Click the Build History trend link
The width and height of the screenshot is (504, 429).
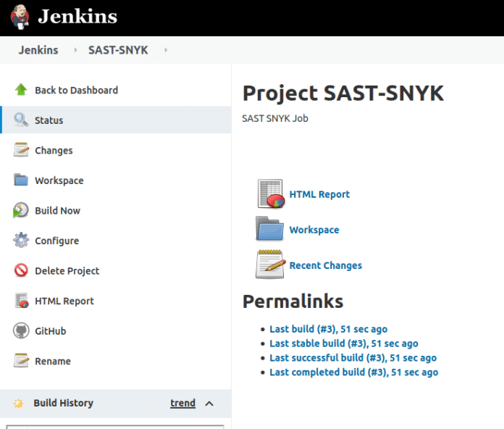(x=182, y=404)
